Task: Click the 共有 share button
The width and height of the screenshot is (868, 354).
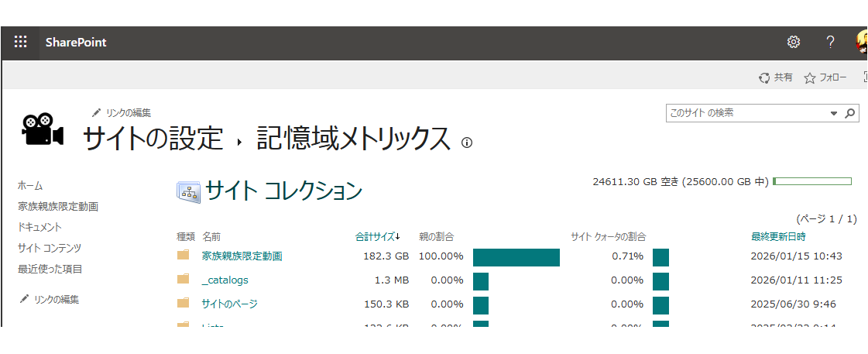Action: [x=776, y=77]
